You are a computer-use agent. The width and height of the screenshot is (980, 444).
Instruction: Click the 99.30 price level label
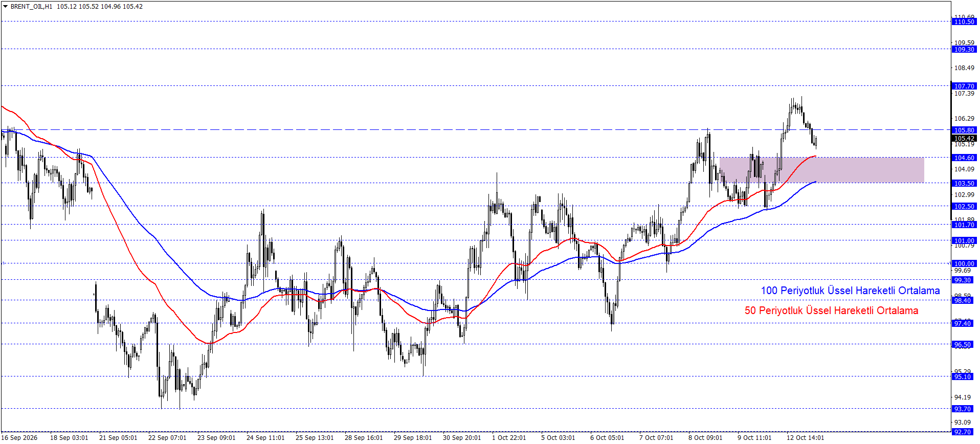point(962,280)
